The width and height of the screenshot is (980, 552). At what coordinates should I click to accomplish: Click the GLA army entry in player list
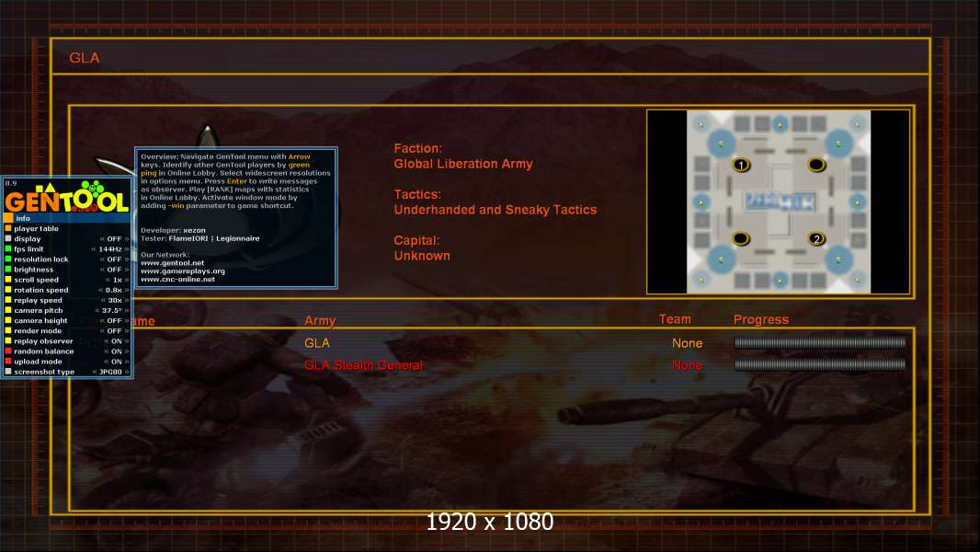317,342
